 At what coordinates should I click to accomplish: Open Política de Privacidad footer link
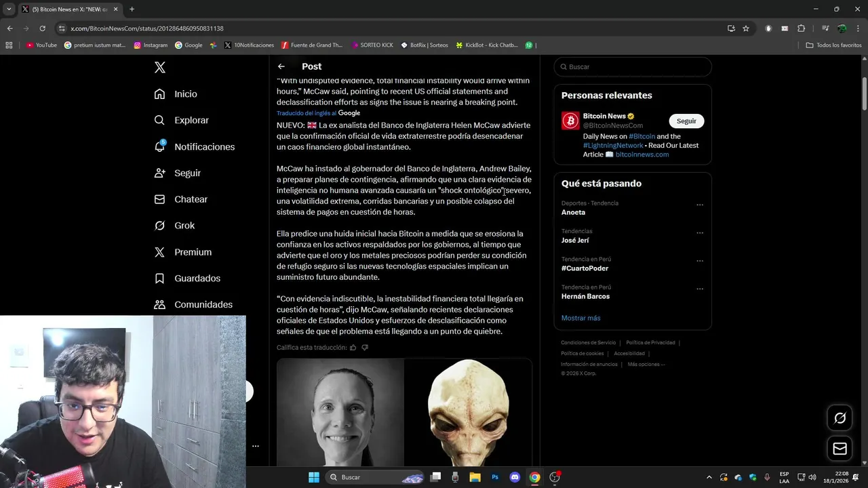tap(650, 343)
